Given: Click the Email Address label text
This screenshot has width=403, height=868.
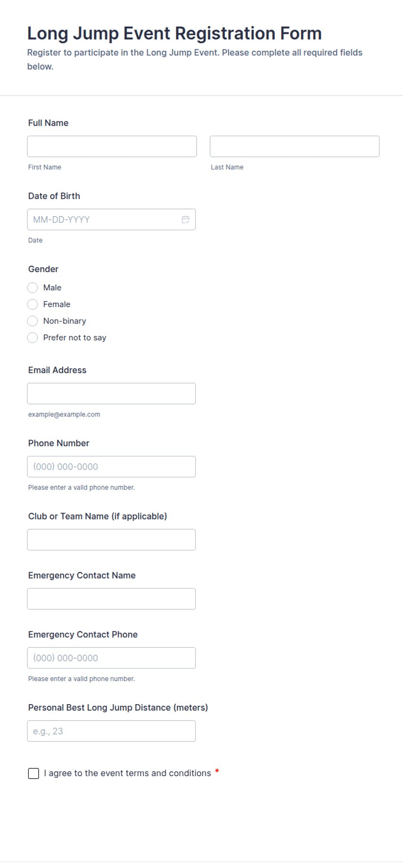Looking at the screenshot, I should 57,370.
